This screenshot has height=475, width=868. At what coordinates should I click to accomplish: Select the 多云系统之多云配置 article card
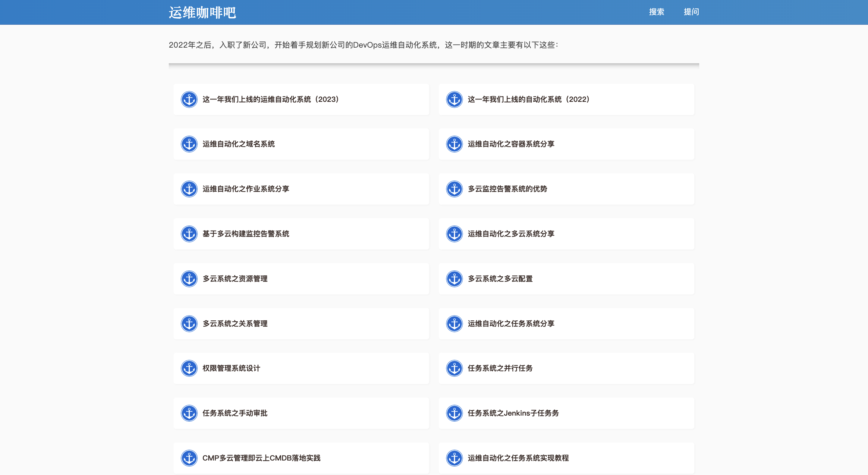[500, 278]
